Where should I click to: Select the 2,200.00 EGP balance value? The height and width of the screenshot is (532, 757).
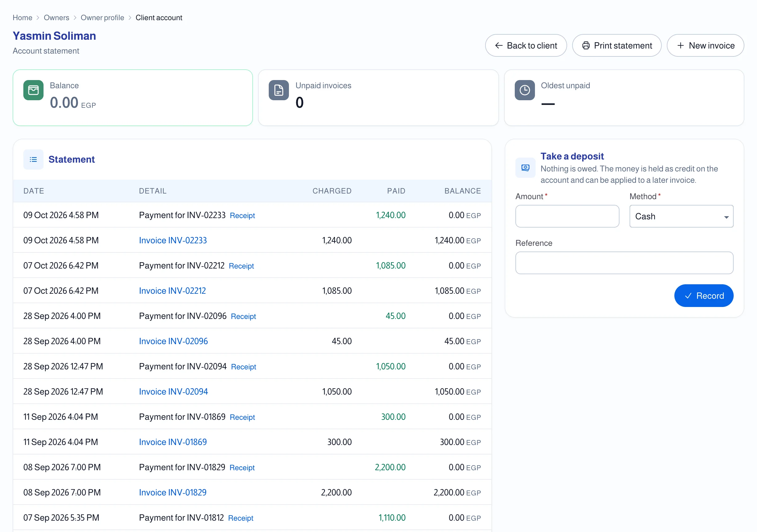(x=457, y=493)
